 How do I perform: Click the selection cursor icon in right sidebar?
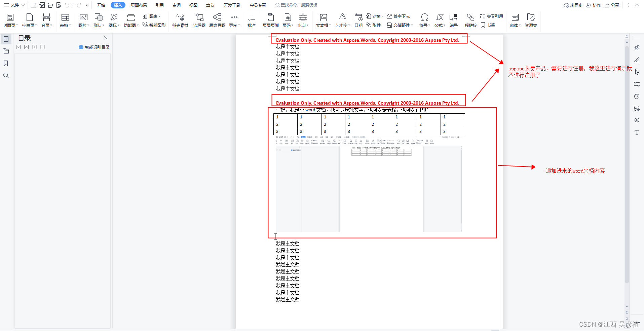637,72
